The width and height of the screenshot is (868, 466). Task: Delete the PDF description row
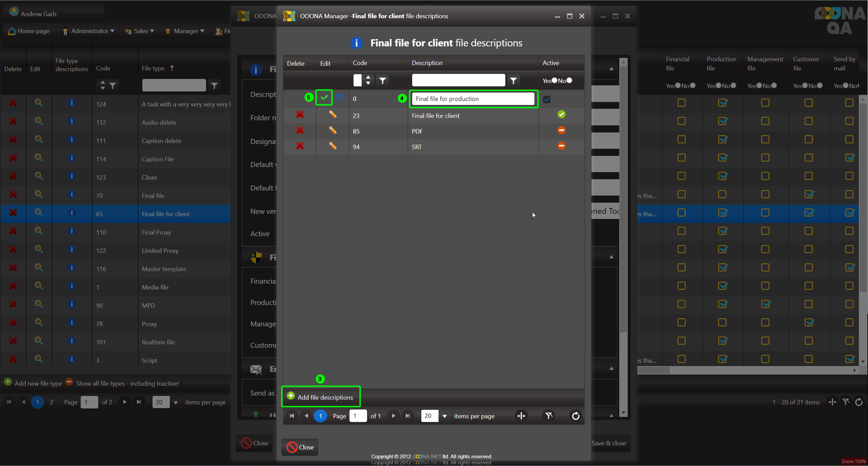300,131
